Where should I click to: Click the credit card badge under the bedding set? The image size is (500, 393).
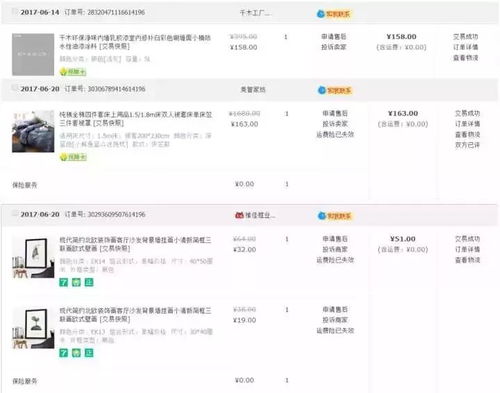(x=73, y=157)
